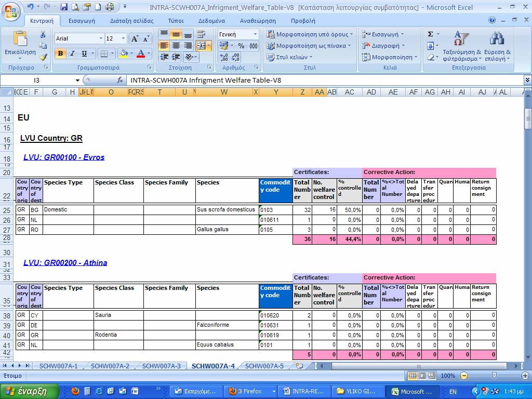Select the Format Painter brush icon
The width and height of the screenshot is (532, 399).
[x=43, y=57]
